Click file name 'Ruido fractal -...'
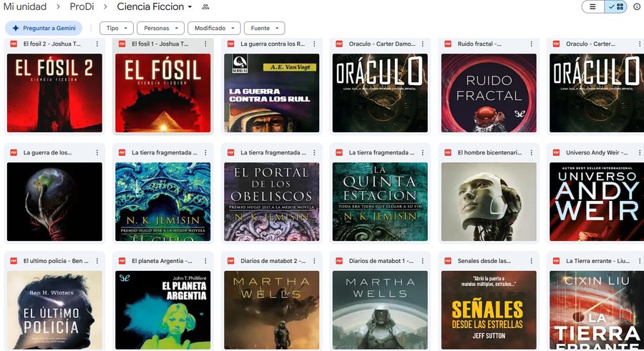Viewport: 644px width, 351px height. (479, 44)
